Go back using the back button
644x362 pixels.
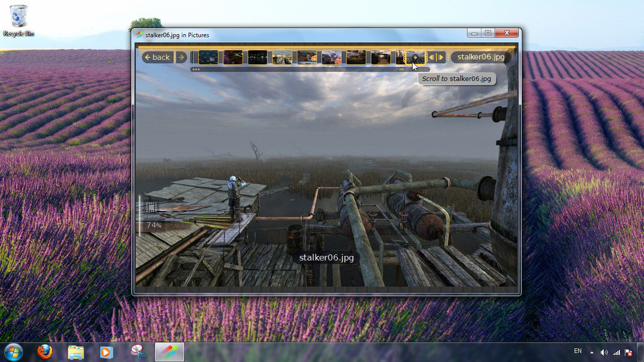(158, 57)
